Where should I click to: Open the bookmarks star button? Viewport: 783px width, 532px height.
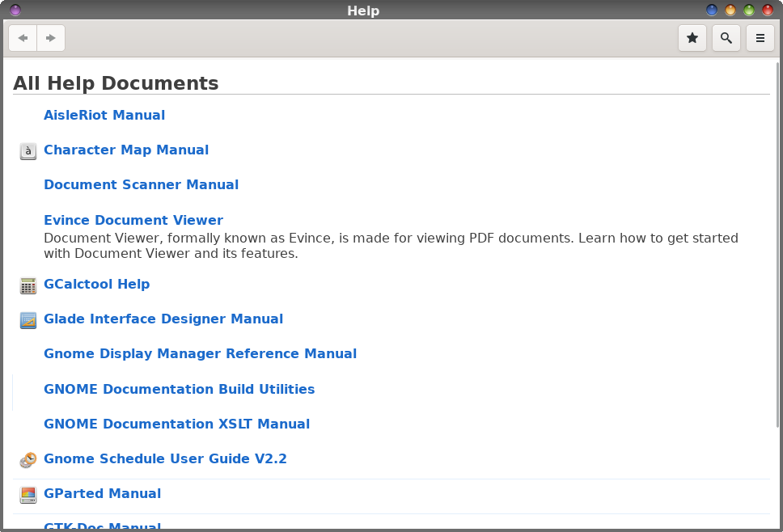(692, 38)
